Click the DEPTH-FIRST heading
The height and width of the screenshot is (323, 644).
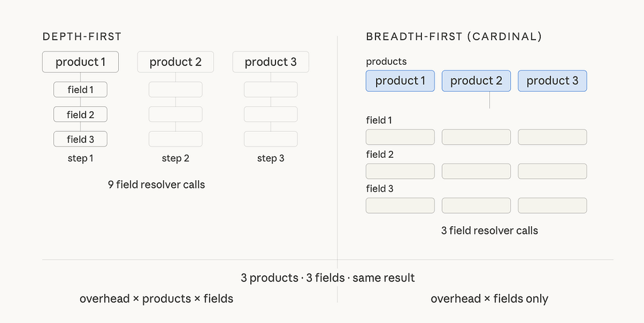pyautogui.click(x=82, y=36)
